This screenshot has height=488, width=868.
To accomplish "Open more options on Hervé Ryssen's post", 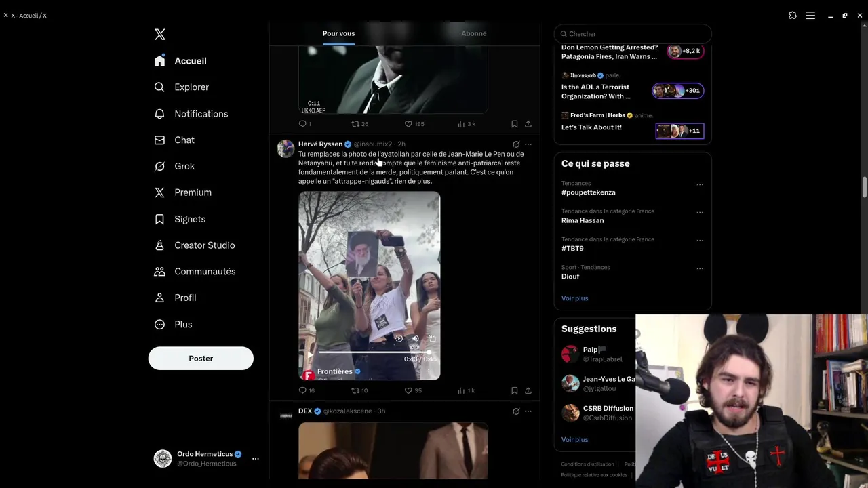I will (x=528, y=144).
